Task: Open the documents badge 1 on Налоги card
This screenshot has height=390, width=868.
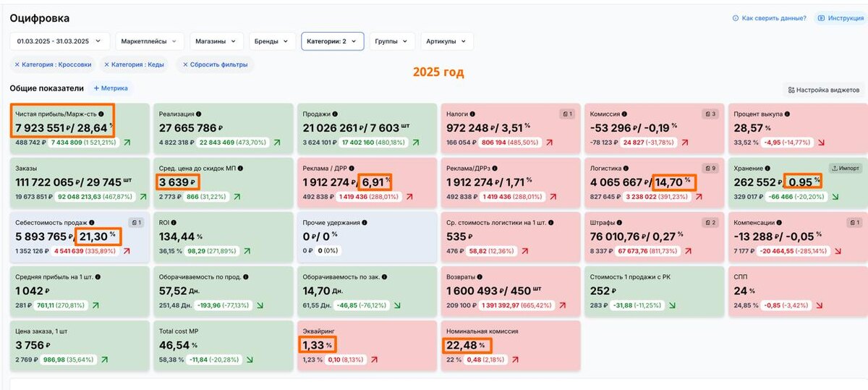Action: point(567,114)
